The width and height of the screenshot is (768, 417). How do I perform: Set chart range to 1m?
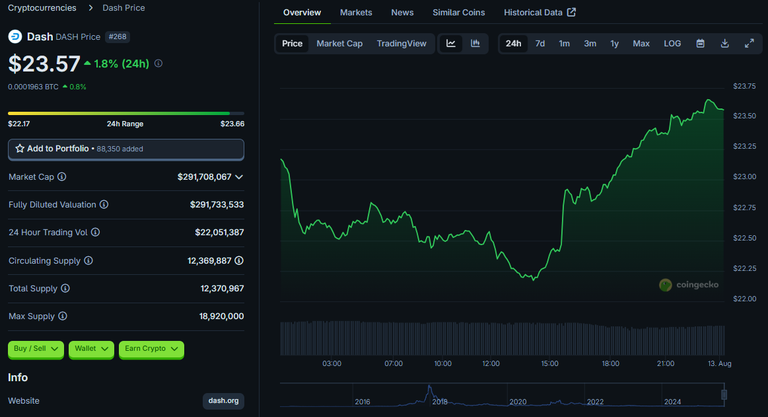point(564,44)
